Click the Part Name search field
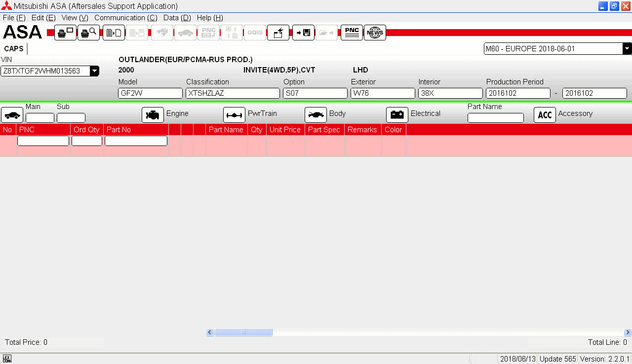The width and height of the screenshot is (632, 364). (x=496, y=118)
